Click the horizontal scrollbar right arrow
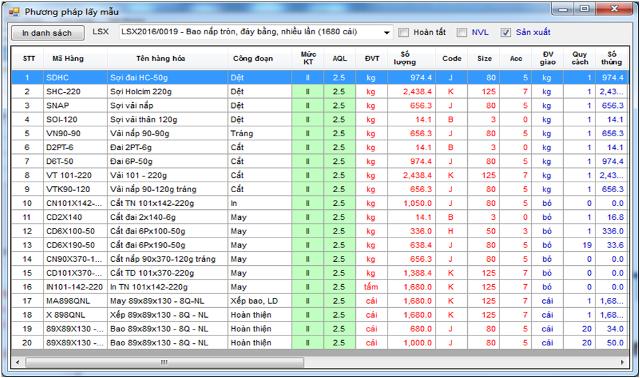Screen dimensions: 640x378 [x=622, y=362]
